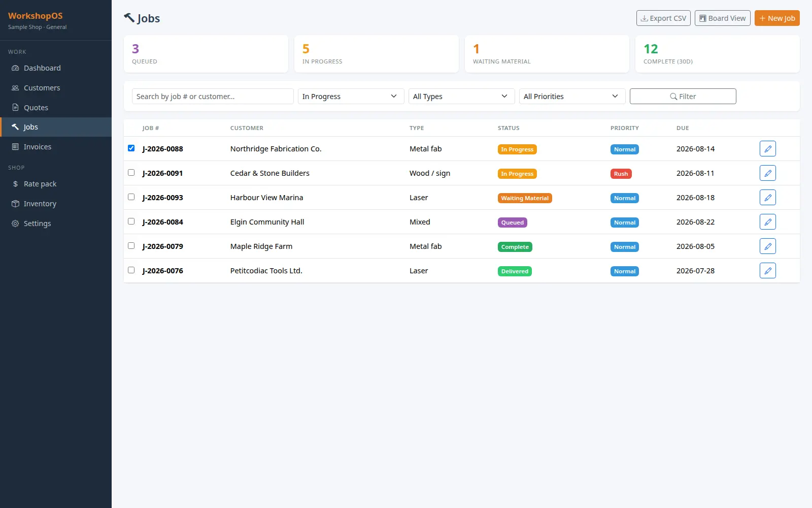Open the All Priorities dropdown

coord(572,97)
